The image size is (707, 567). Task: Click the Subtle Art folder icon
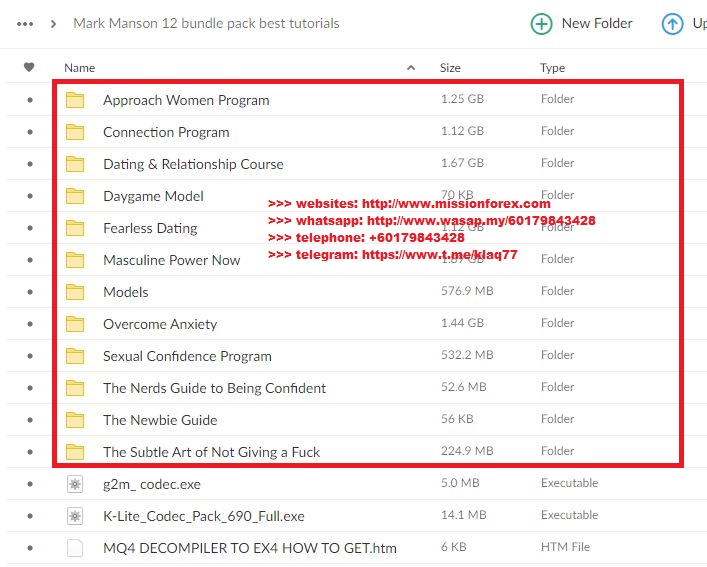(75, 452)
